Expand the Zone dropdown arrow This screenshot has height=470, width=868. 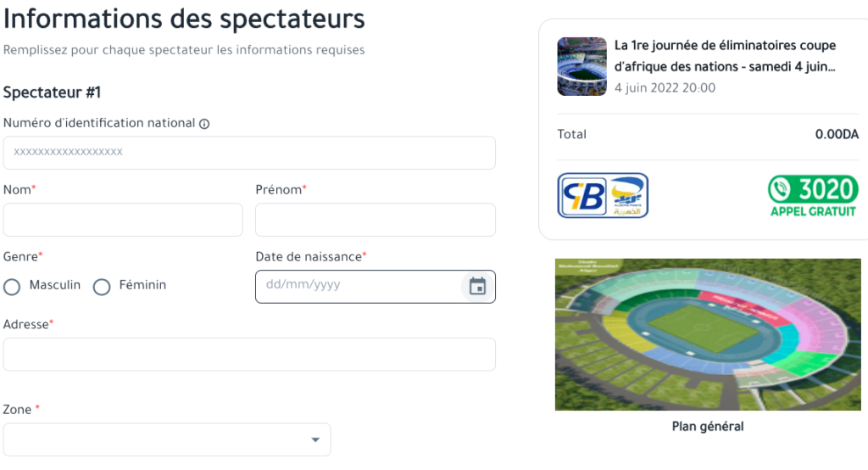(315, 439)
